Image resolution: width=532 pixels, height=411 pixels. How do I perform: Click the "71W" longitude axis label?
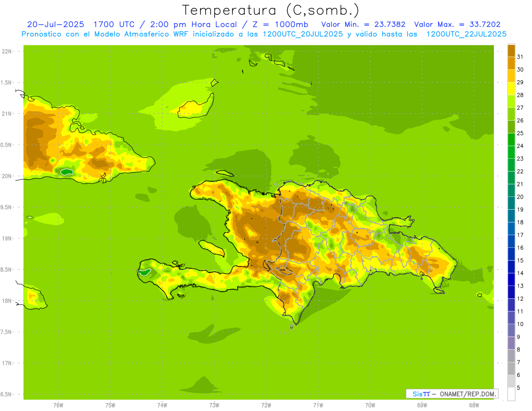pos(318,405)
